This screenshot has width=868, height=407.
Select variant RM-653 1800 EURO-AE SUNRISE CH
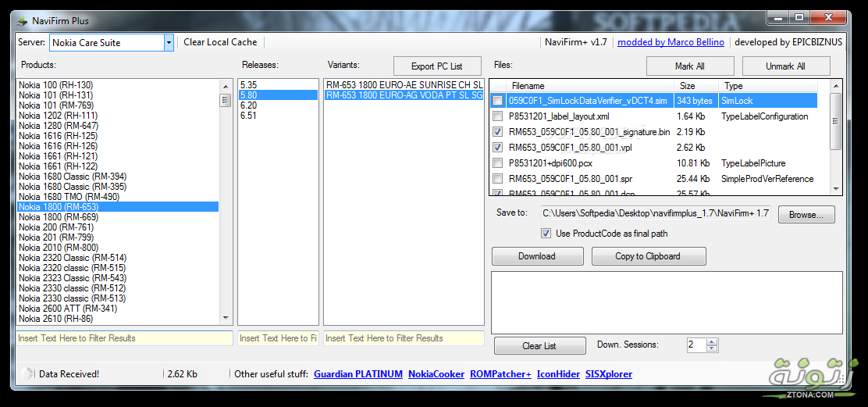tap(404, 84)
